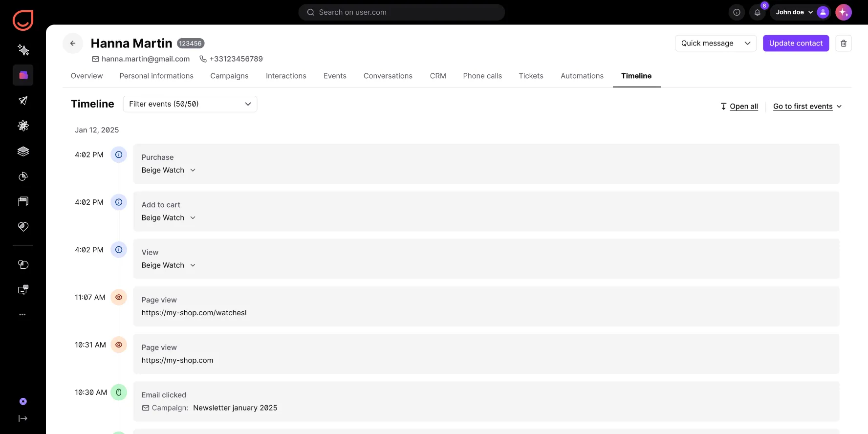The image size is (868, 434).
Task: Click the hanna.martin@gmail.com email address
Action: (146, 59)
